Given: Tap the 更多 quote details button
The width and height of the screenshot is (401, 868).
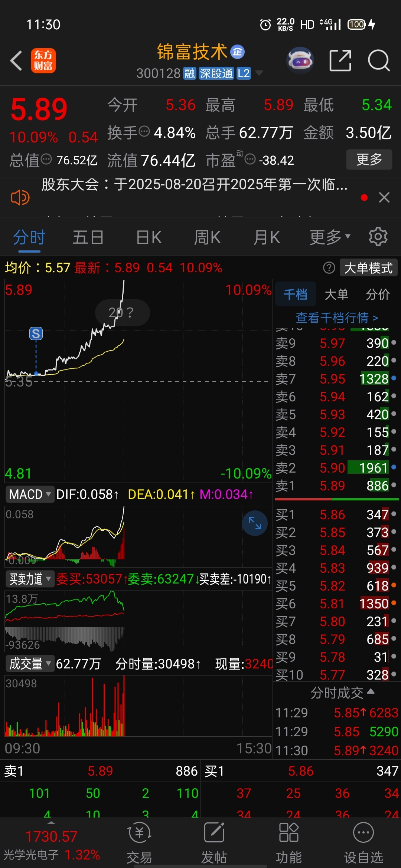Looking at the screenshot, I should coord(369,160).
